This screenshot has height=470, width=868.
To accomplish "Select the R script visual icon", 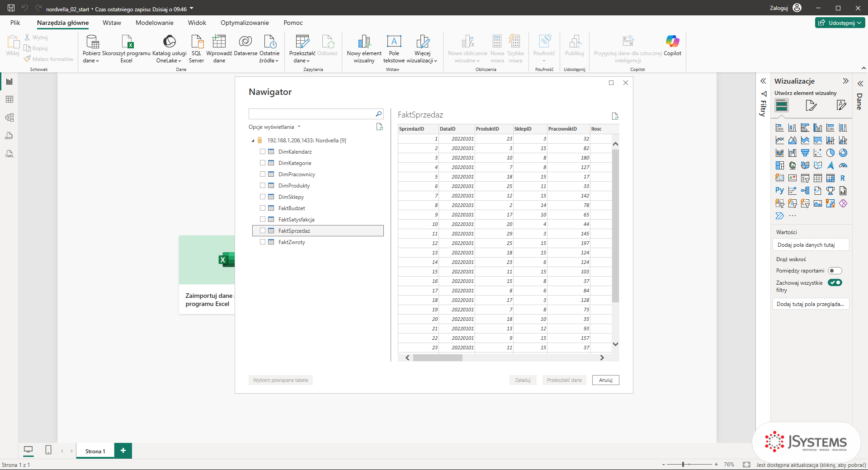I will (843, 178).
